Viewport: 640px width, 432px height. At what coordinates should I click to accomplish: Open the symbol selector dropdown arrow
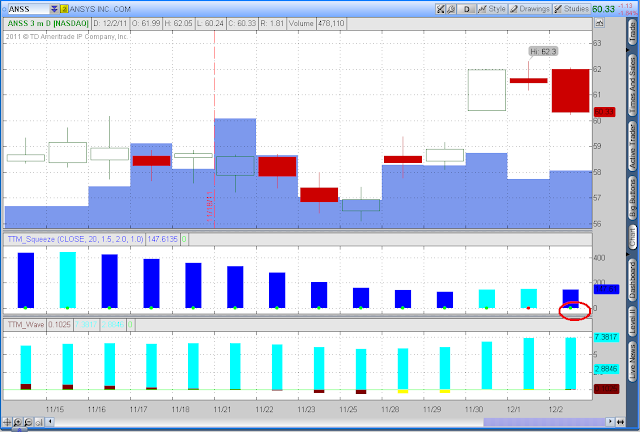coord(54,9)
